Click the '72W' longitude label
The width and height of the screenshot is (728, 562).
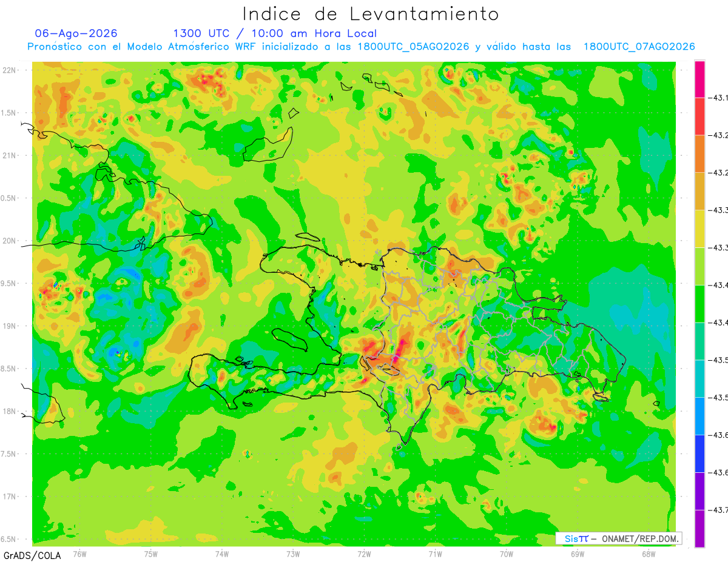tap(364, 554)
